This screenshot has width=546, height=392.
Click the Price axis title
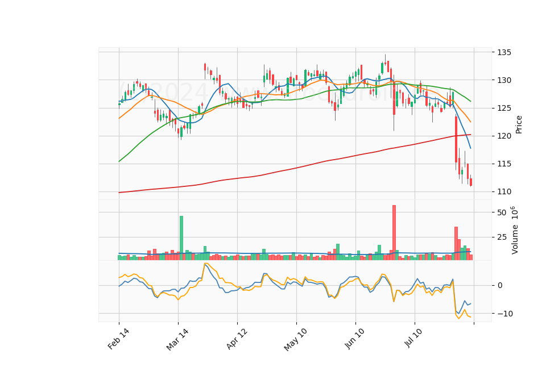coord(519,124)
